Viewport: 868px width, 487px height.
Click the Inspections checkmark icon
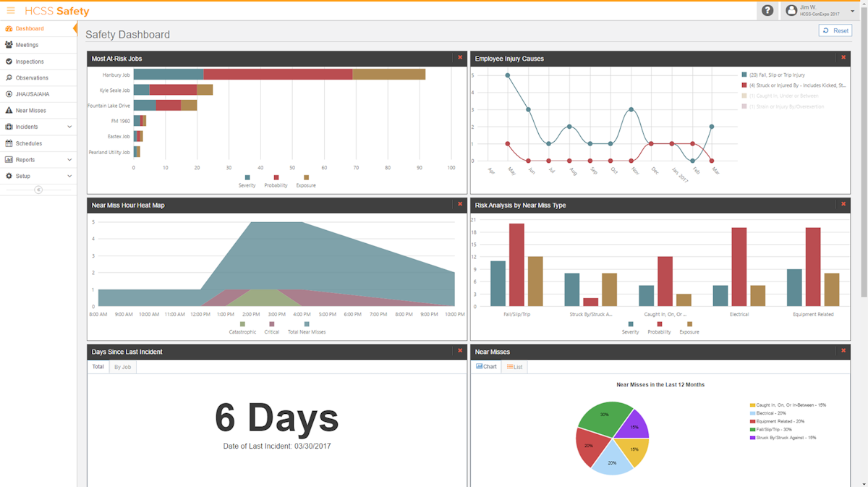point(9,62)
